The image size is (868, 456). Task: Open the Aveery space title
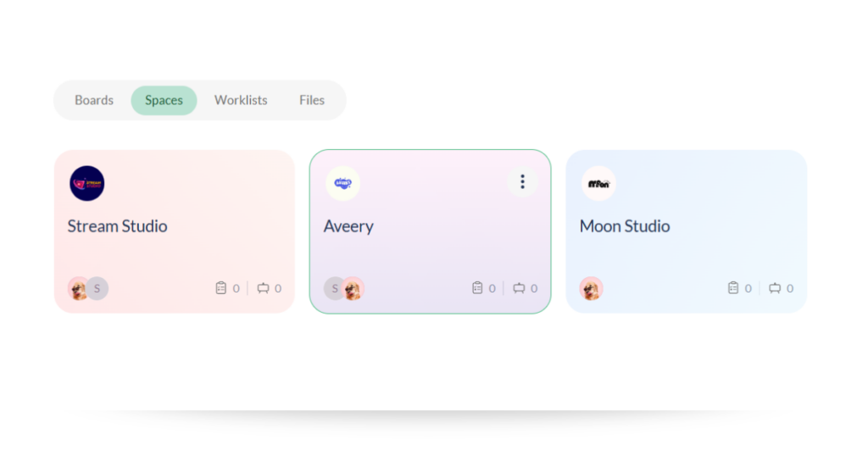click(348, 226)
